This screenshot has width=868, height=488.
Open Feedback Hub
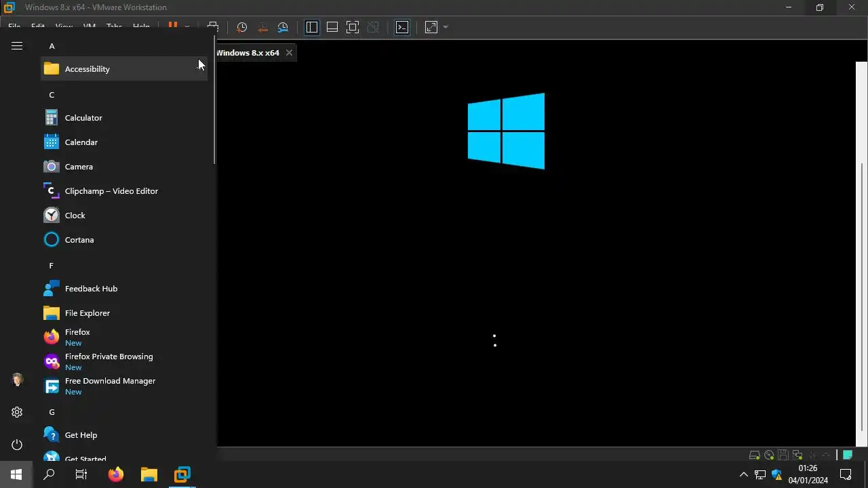[124, 289]
